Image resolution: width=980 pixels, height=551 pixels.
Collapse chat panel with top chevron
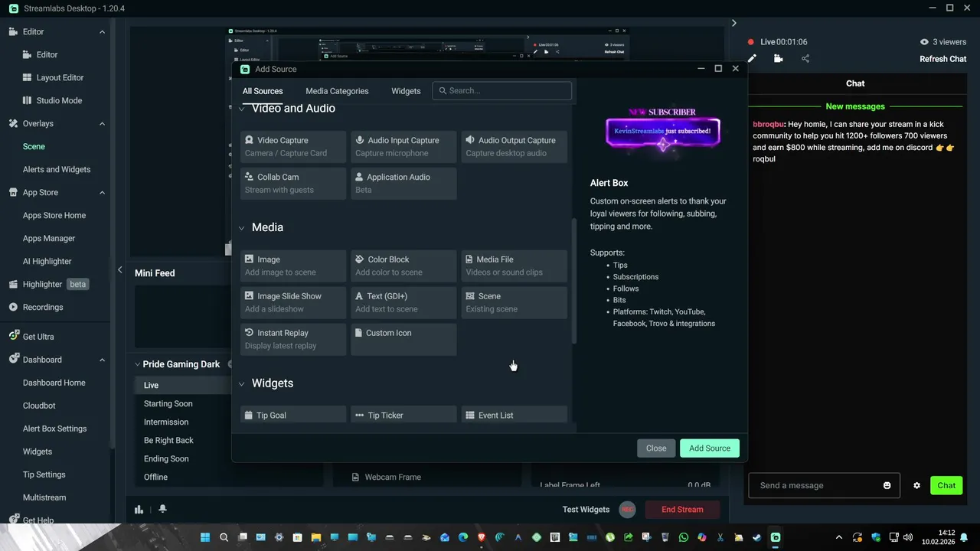[x=733, y=23]
